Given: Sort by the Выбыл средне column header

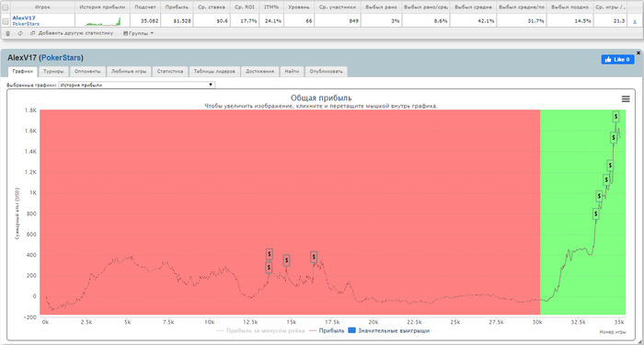Looking at the screenshot, I should point(473,7).
